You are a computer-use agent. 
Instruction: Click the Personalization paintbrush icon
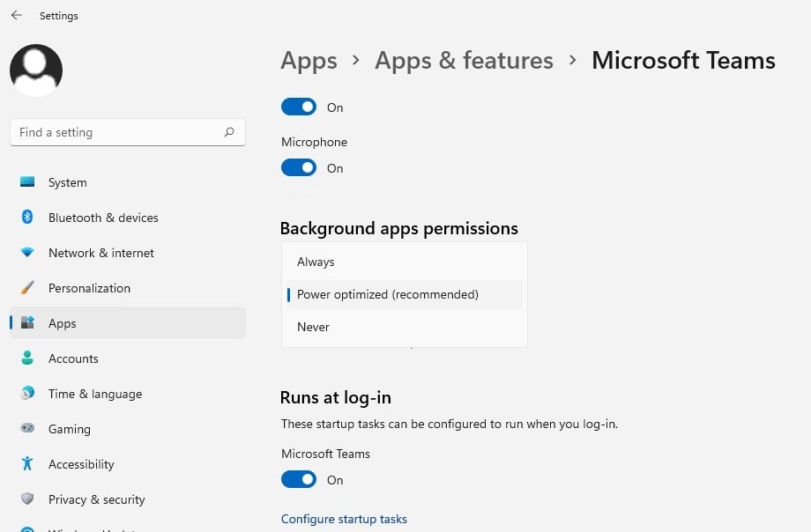click(27, 288)
